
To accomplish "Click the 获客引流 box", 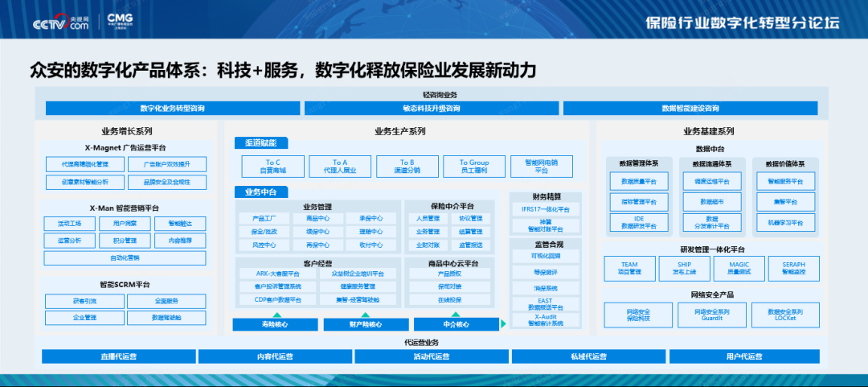I will (84, 301).
